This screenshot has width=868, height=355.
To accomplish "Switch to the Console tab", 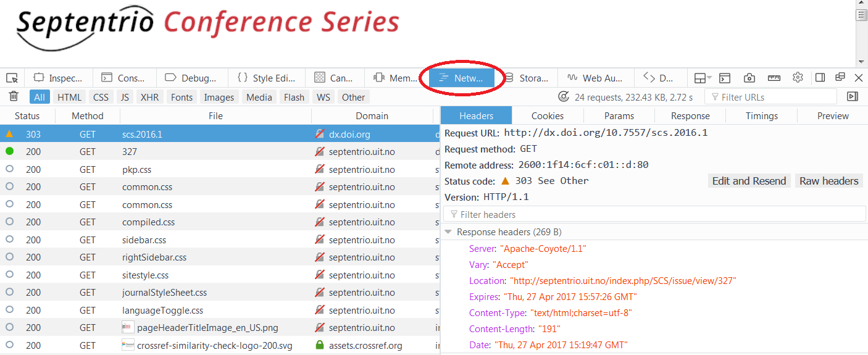I will click(124, 78).
